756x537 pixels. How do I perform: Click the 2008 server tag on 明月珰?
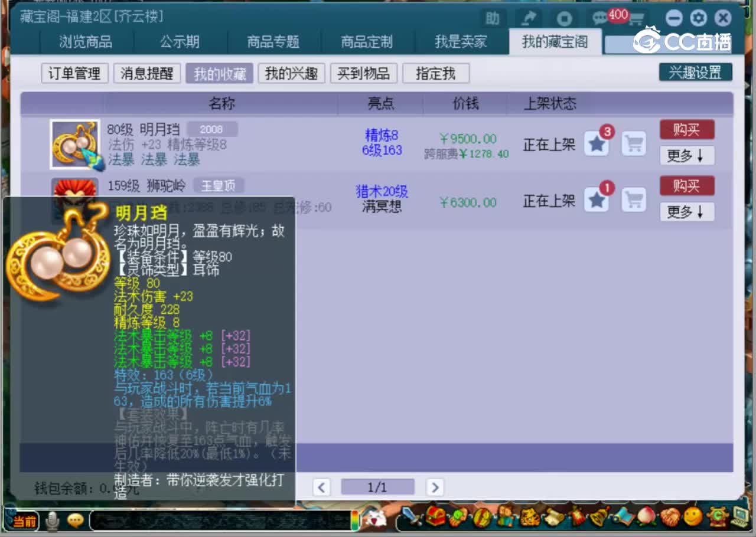point(211,129)
